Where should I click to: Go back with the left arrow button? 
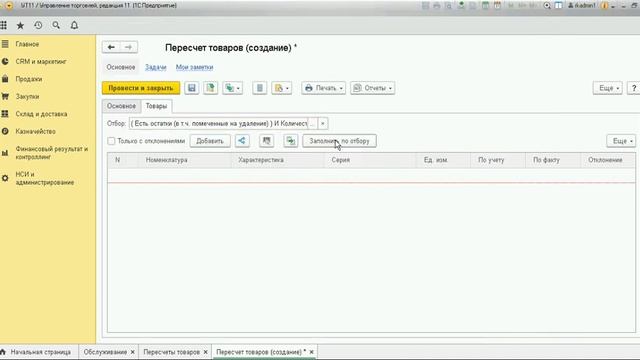coord(111,47)
